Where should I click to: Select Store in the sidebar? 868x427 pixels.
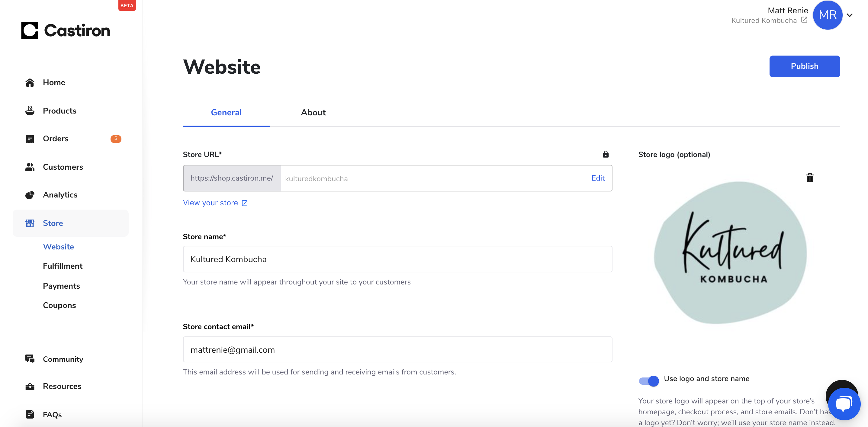point(70,223)
